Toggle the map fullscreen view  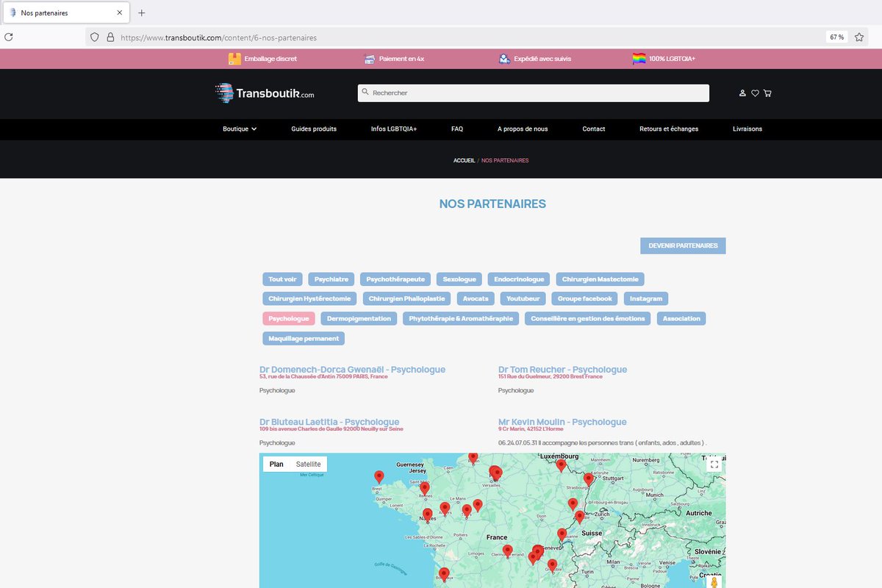tap(714, 464)
